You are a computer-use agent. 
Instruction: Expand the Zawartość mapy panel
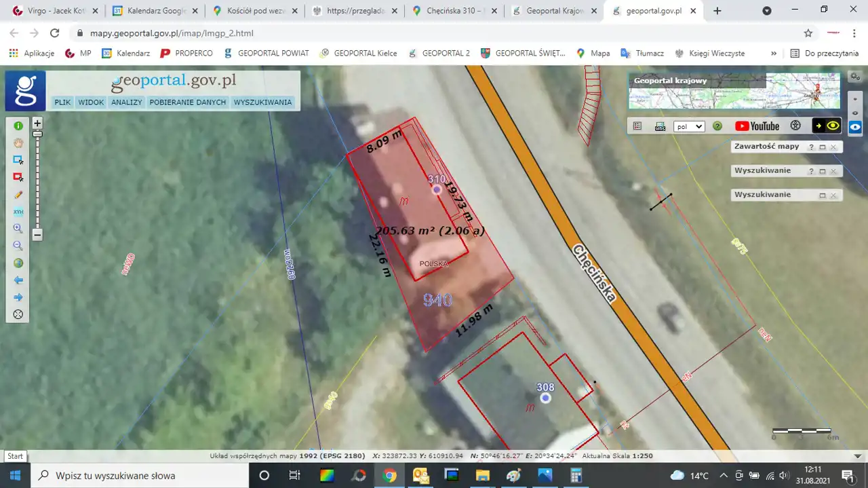pos(822,147)
